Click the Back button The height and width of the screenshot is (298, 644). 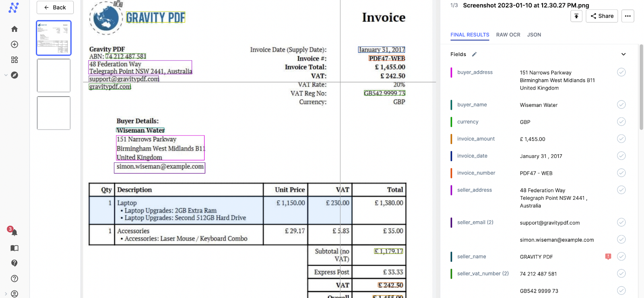55,7
